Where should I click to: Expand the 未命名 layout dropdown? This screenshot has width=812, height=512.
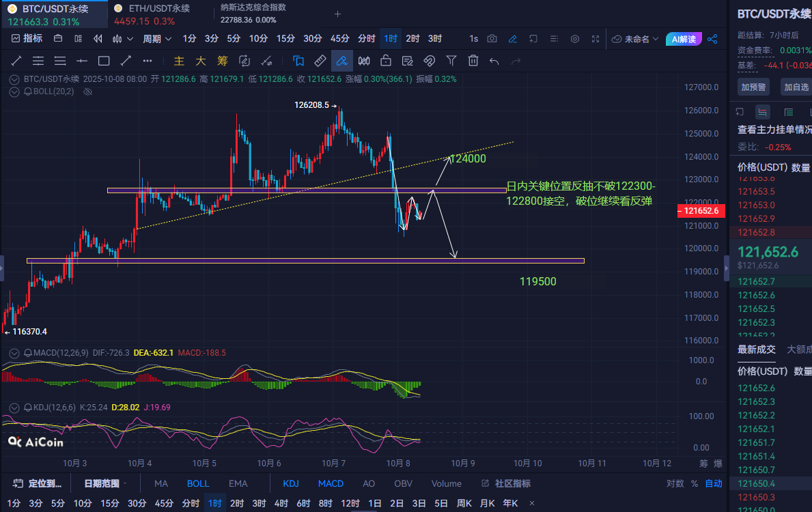(635, 39)
